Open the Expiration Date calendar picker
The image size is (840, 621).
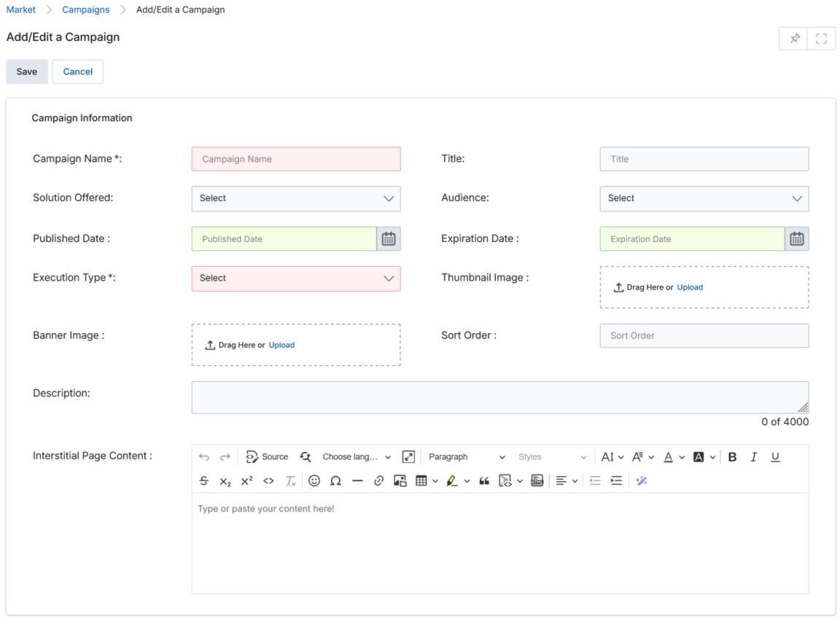pyautogui.click(x=796, y=239)
